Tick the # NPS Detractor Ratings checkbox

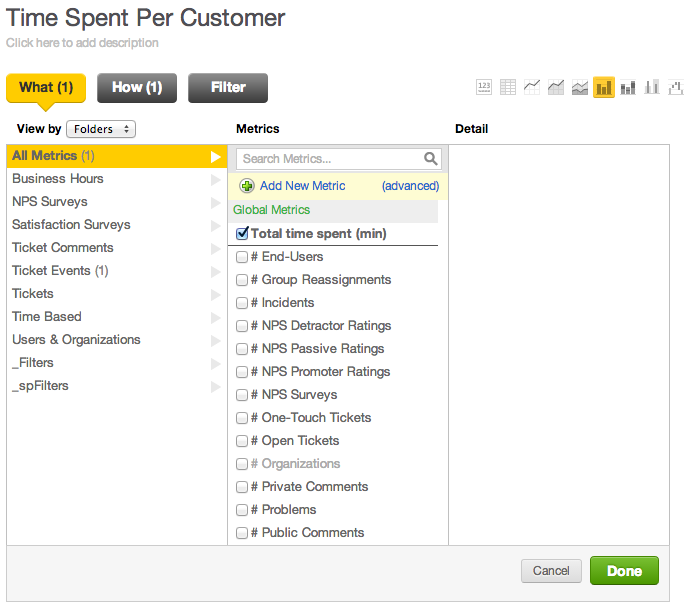pos(242,325)
